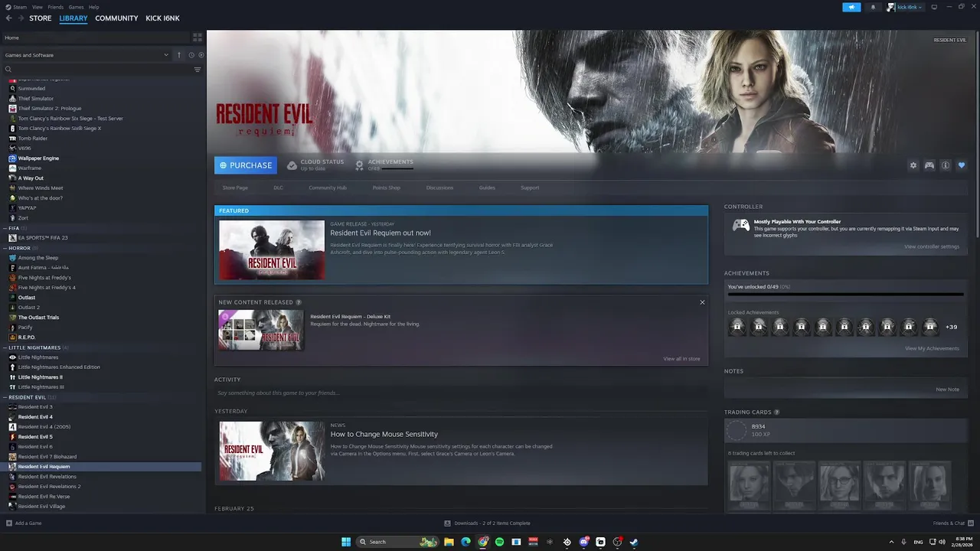Open Community Hub link
Viewport: 980px width, 551px height.
328,187
